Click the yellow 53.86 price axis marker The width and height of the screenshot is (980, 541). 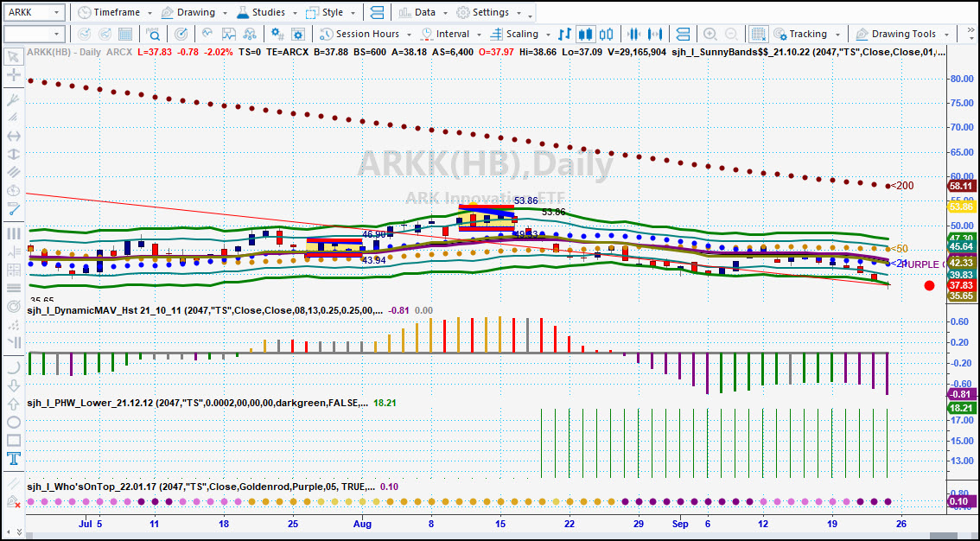(961, 207)
